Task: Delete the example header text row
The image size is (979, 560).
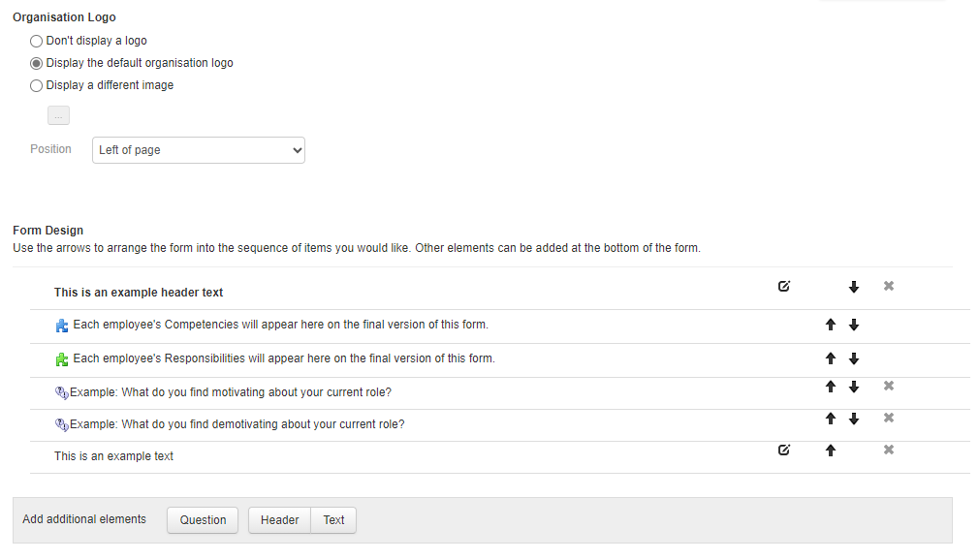Action: 889,286
